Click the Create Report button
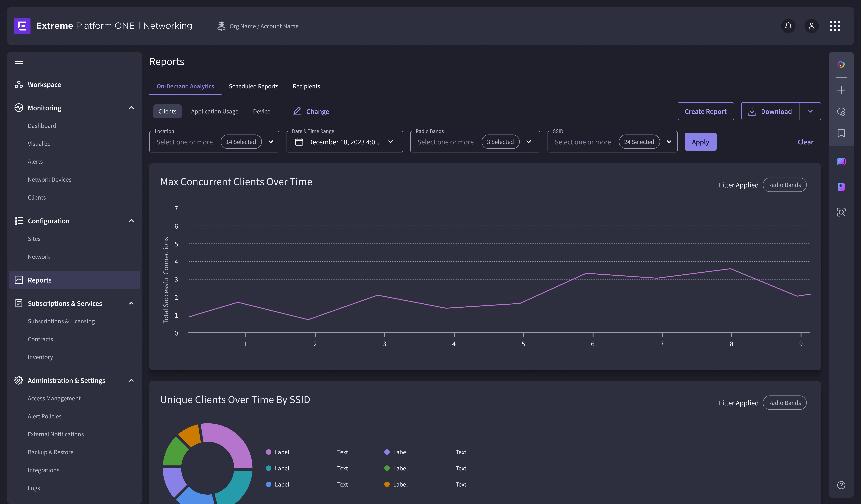The width and height of the screenshot is (861, 504). (706, 111)
